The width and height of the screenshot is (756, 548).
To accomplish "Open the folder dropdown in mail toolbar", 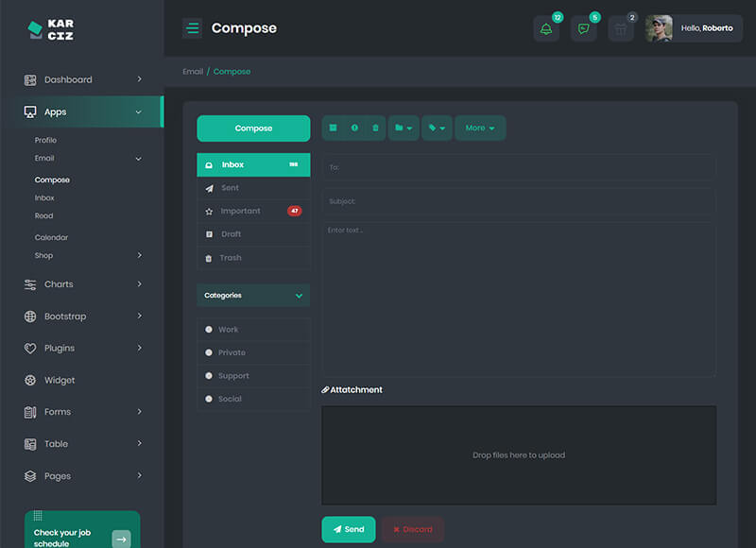I will (404, 128).
